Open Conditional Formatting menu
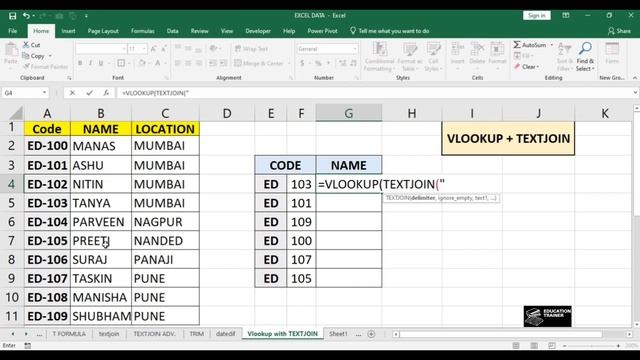The height and width of the screenshot is (360, 640). coord(380,57)
